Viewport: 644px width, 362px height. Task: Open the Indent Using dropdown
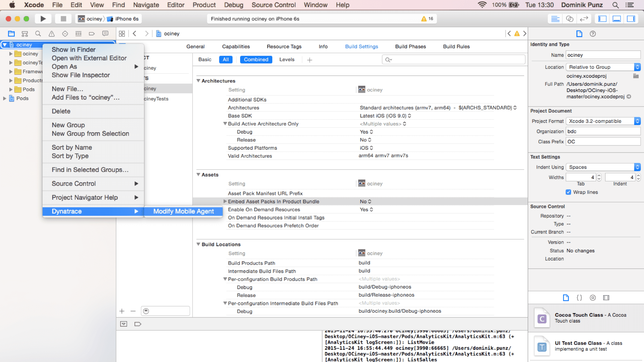(x=603, y=167)
